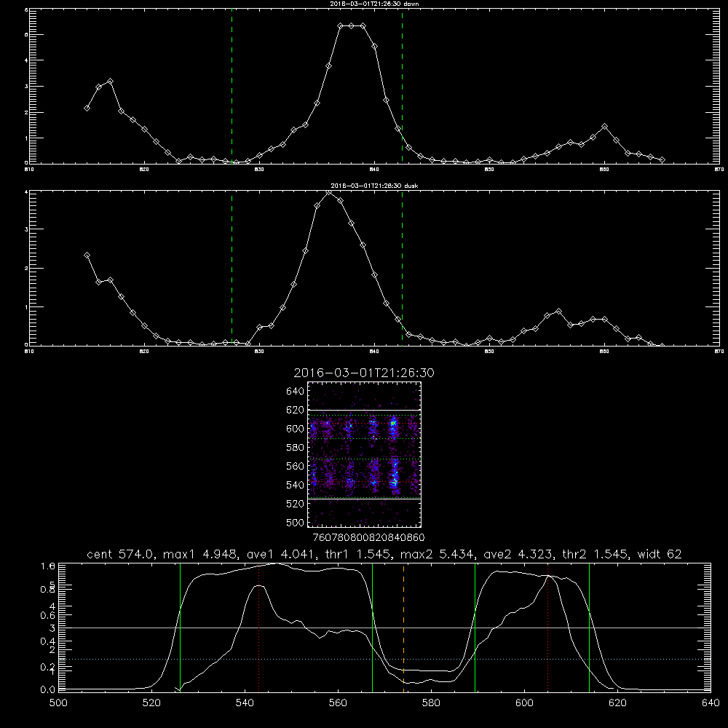The image size is (728, 728).
Task: Click the "560" label on the image y-axis
Action: click(296, 466)
